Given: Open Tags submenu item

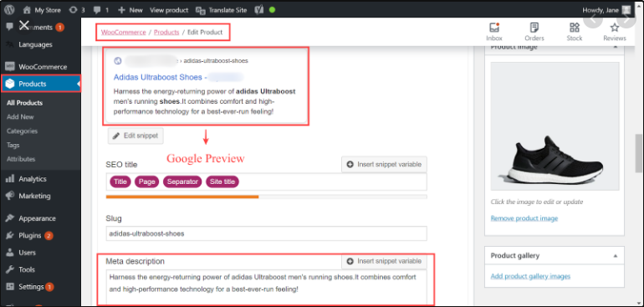Looking at the screenshot, I should coord(13,145).
